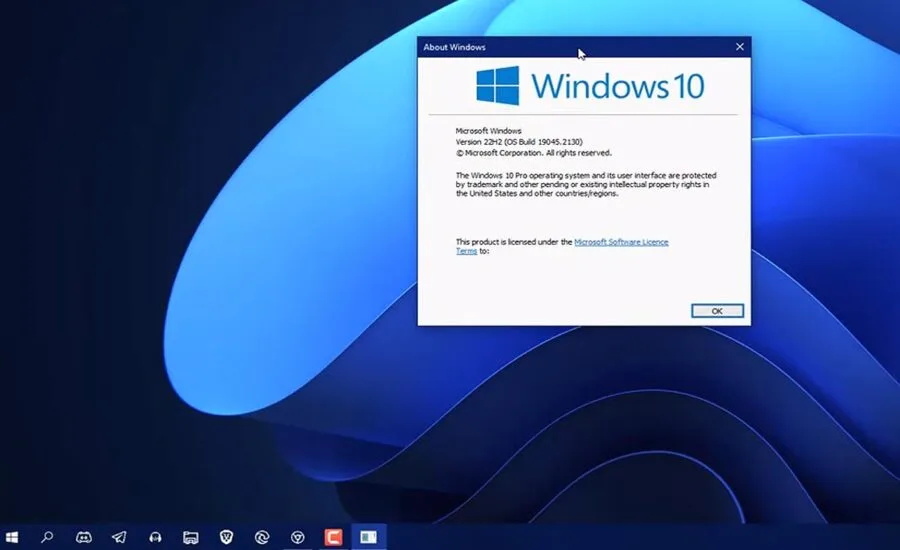Select the active winver taskbar item
The width and height of the screenshot is (900, 550).
pos(368,537)
